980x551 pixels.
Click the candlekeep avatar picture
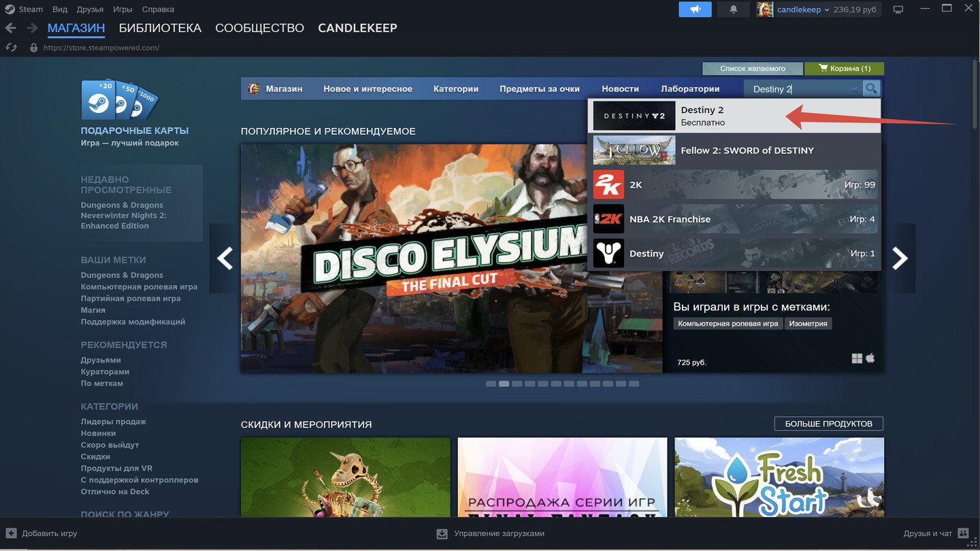click(x=765, y=10)
